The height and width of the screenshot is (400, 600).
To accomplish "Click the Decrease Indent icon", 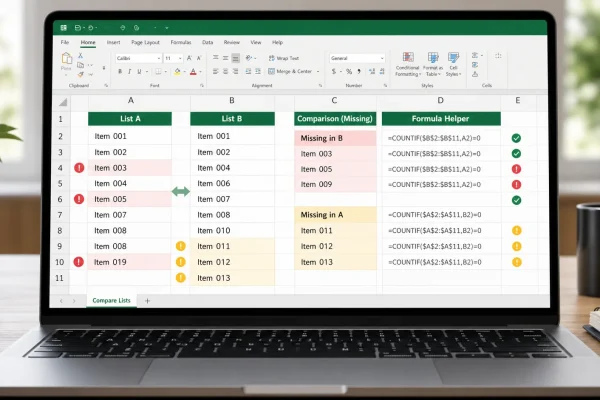I will pos(248,71).
